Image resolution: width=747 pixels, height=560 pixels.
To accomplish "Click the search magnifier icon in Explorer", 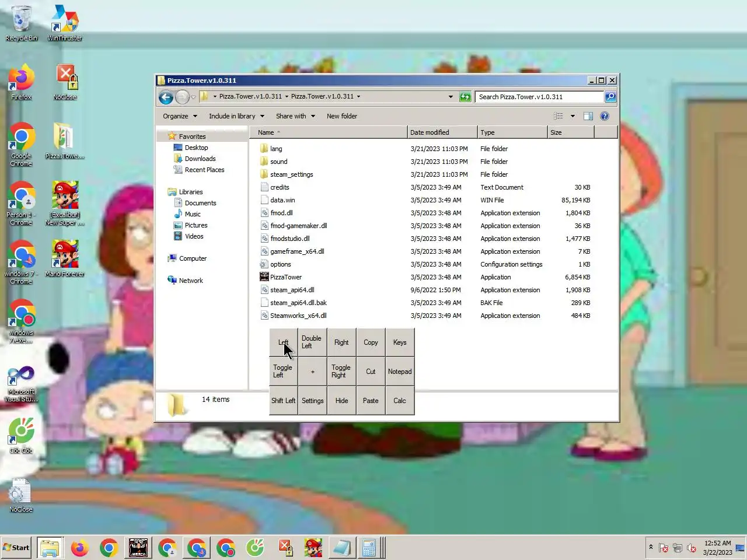I will click(610, 97).
